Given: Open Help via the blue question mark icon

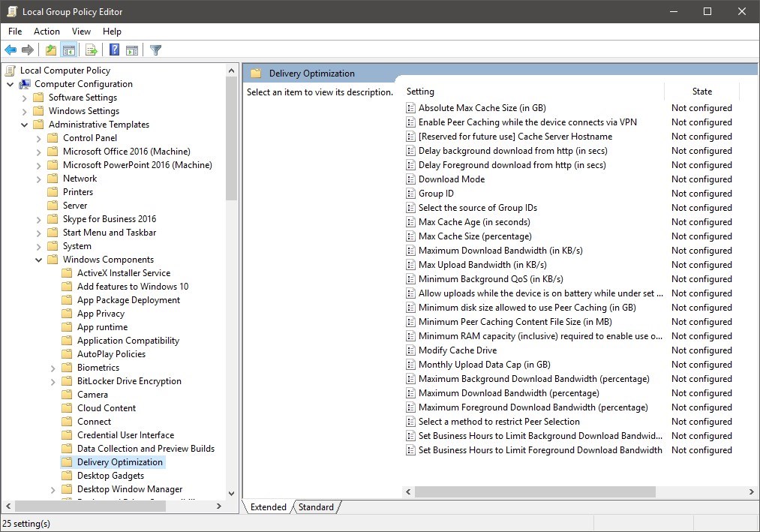Looking at the screenshot, I should 114,50.
